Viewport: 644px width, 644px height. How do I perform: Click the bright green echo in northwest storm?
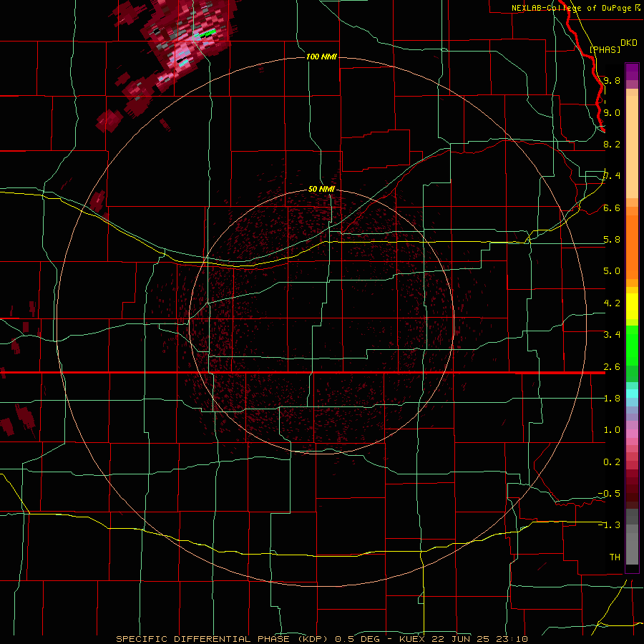(x=208, y=32)
